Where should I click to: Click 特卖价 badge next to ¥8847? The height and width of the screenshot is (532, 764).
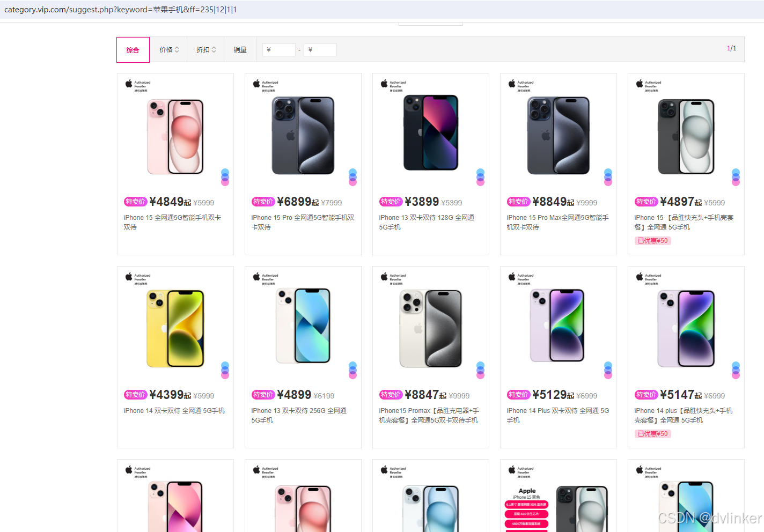391,395
